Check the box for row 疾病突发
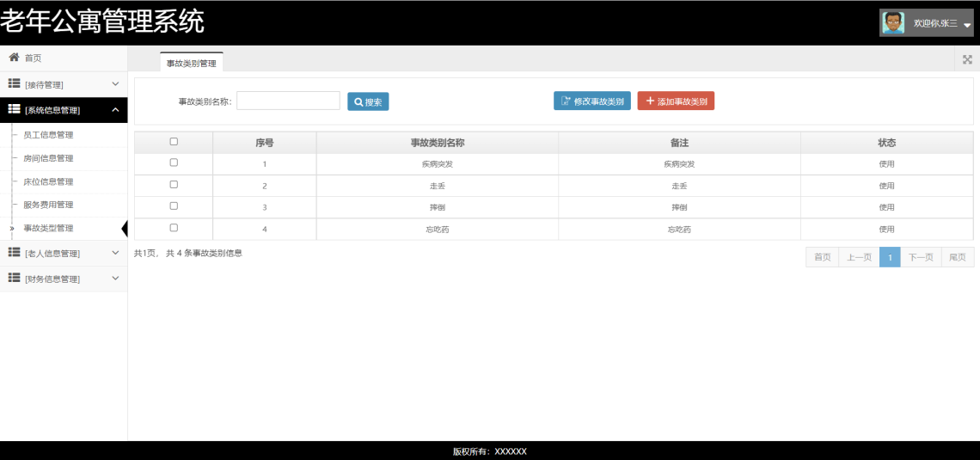Screen dimensions: 980x460 click(x=174, y=163)
